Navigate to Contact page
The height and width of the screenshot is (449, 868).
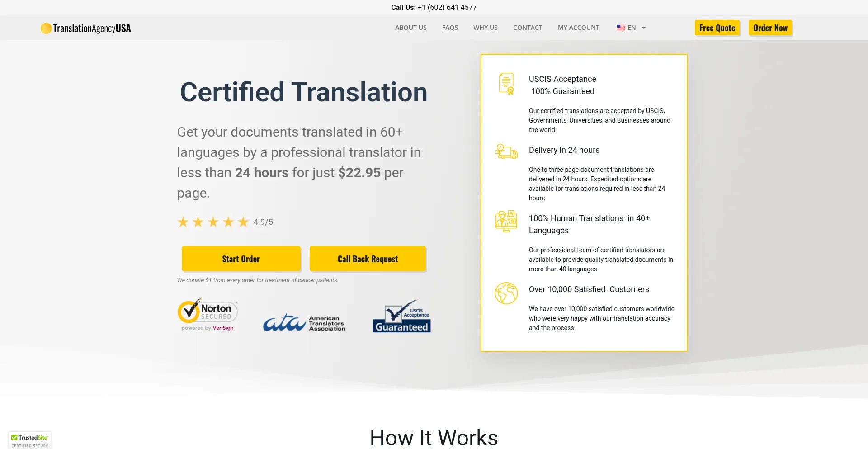[x=528, y=28]
